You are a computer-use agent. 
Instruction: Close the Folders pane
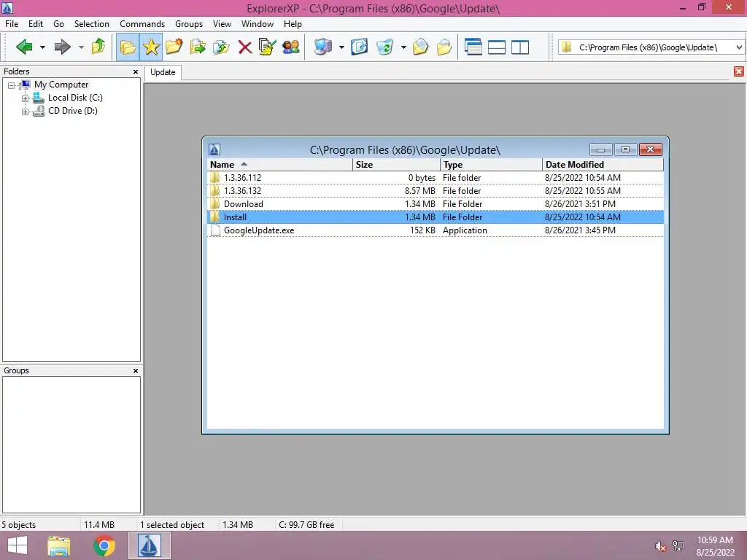pos(136,72)
